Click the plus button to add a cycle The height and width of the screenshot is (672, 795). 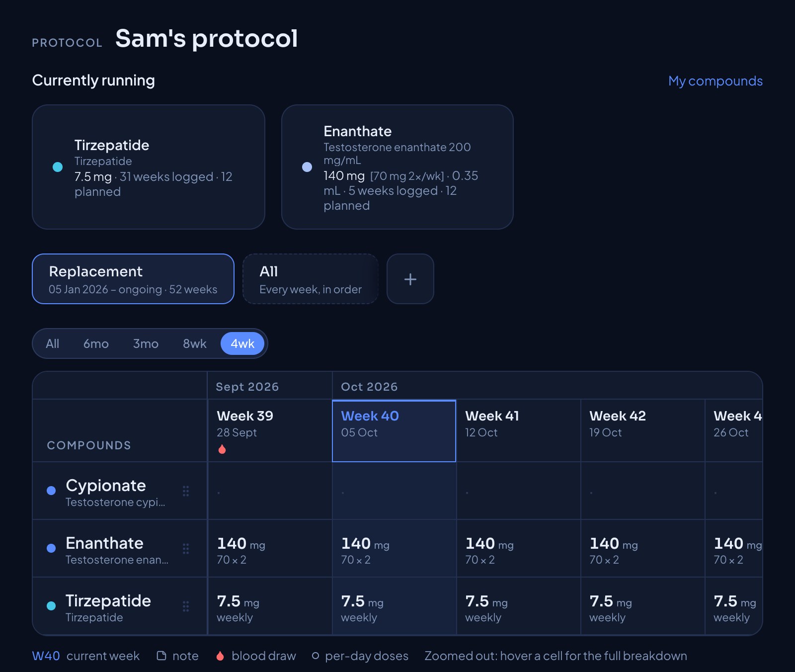410,279
